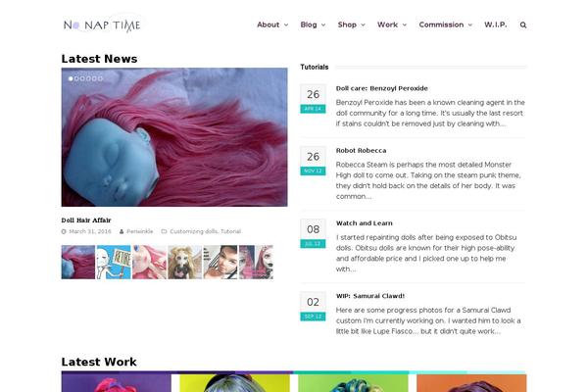This screenshot has width=588, height=392.
Task: Open the Doll Hair Affair featured image
Action: [174, 137]
